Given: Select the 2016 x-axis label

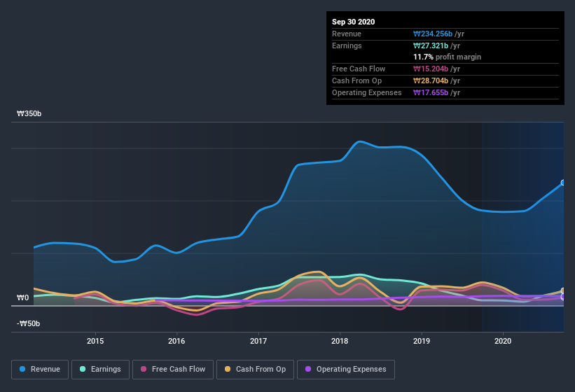Looking at the screenshot, I should click(x=176, y=341).
